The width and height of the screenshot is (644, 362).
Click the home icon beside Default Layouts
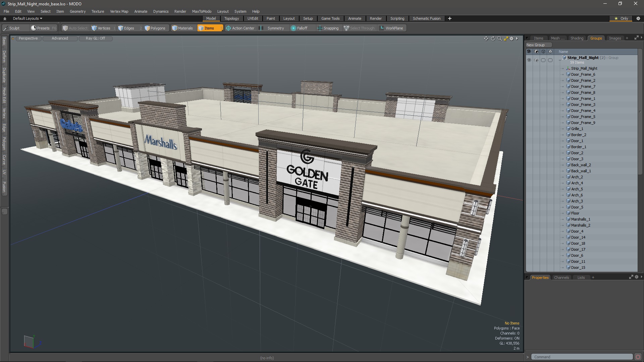[x=5, y=18]
